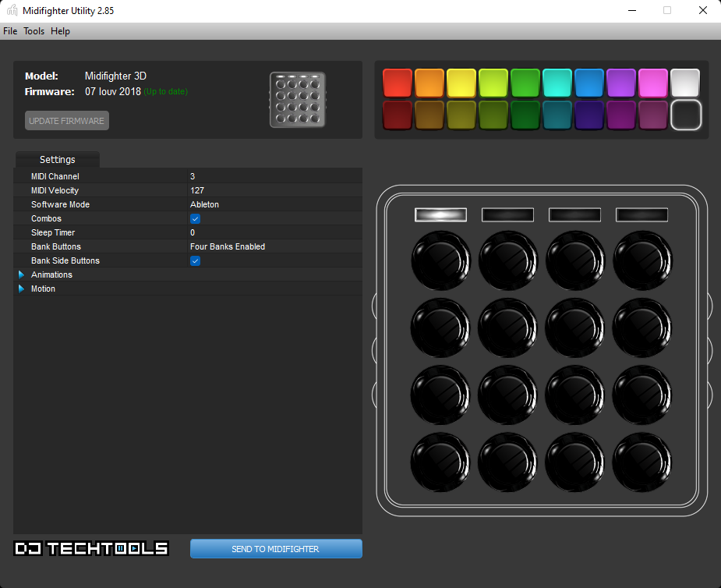Uncheck Bank Side Buttons option
This screenshot has width=721, height=588.
pyautogui.click(x=196, y=261)
